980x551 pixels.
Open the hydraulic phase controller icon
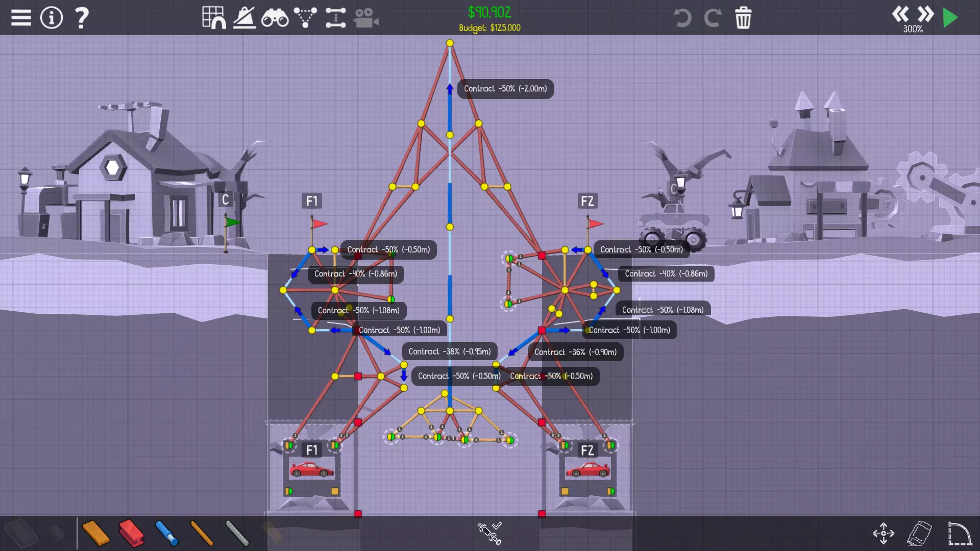coord(490,533)
